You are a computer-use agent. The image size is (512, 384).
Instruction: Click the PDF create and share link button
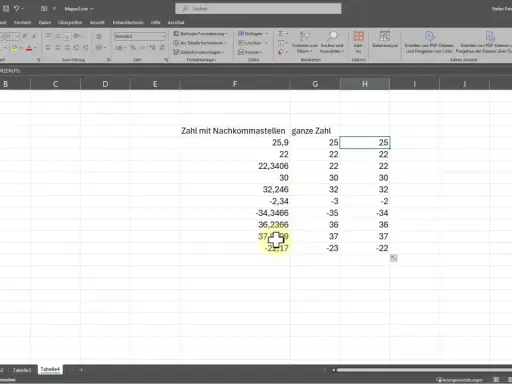coord(429,42)
